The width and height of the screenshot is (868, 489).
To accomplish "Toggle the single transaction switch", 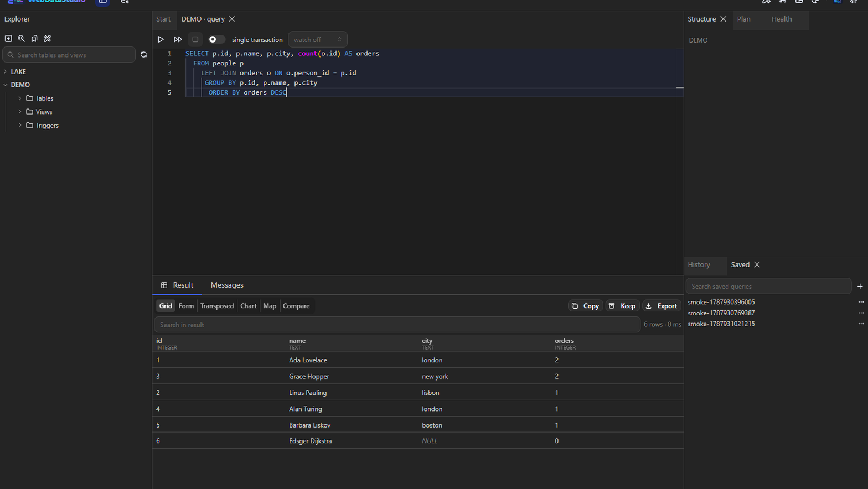I will pos(216,39).
